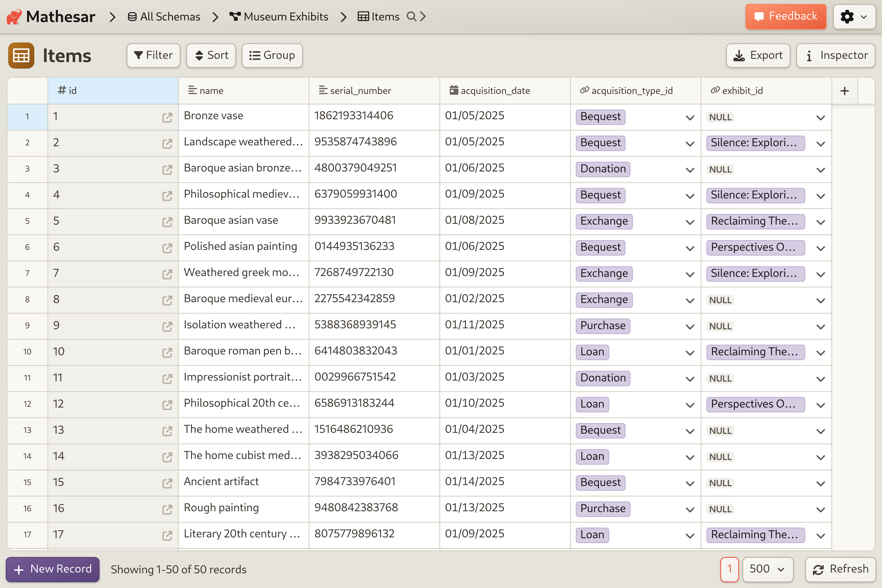
Task: Click acquisition date 01/11/2025 cell
Action: point(505,326)
